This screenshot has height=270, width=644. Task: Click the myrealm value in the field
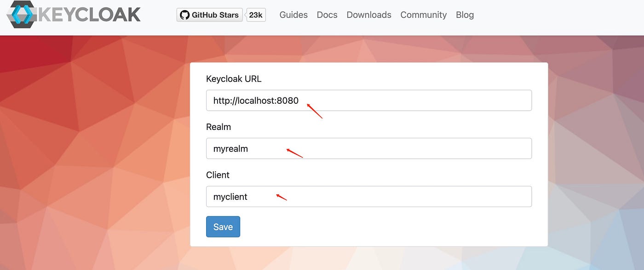pyautogui.click(x=230, y=148)
